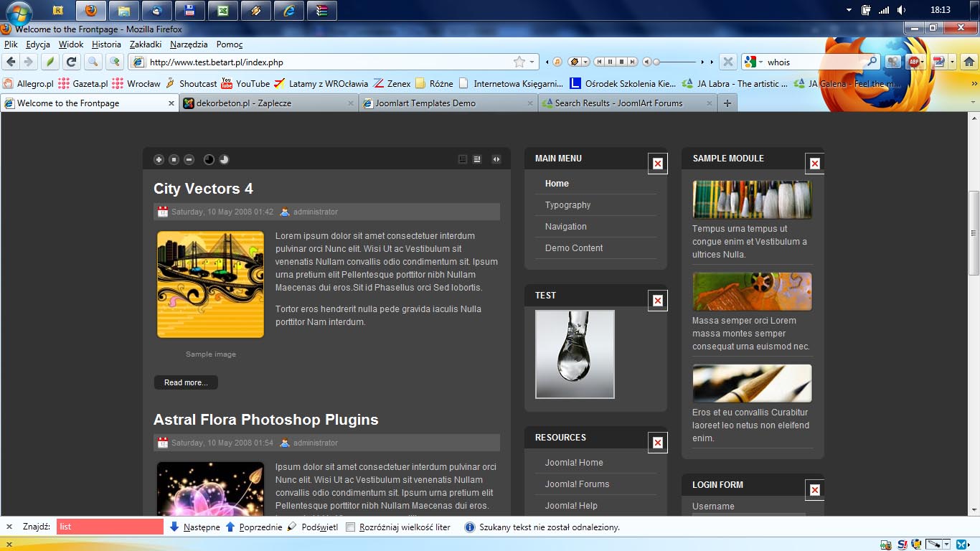Enable 'Rozróżniaj wielkość liter' checkbox
The height and width of the screenshot is (551, 980).
click(351, 527)
